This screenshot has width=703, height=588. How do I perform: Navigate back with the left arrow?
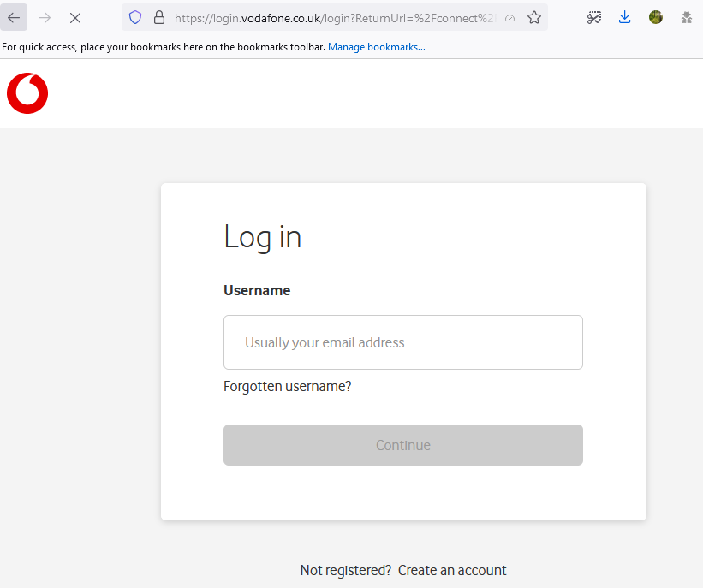pos(13,16)
